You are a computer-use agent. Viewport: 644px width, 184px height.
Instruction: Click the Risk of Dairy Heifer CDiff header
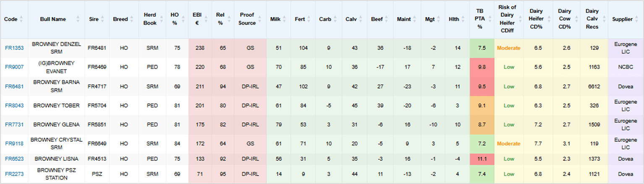coord(507,19)
